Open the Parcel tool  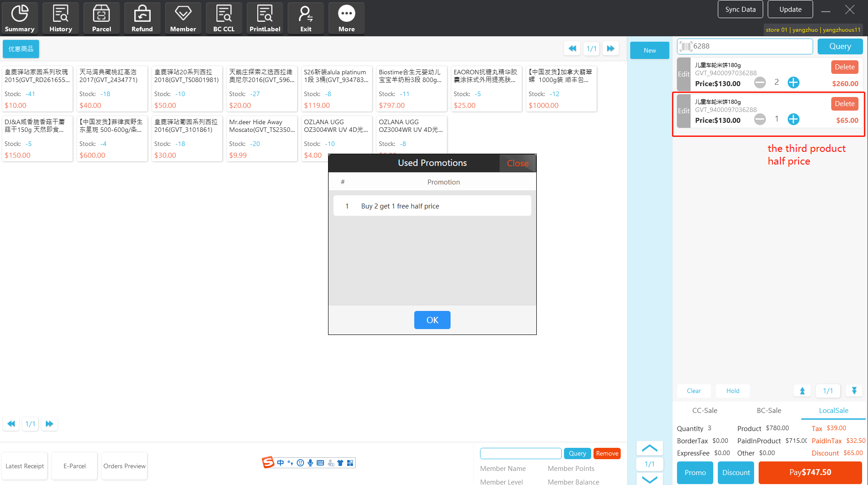tap(101, 18)
